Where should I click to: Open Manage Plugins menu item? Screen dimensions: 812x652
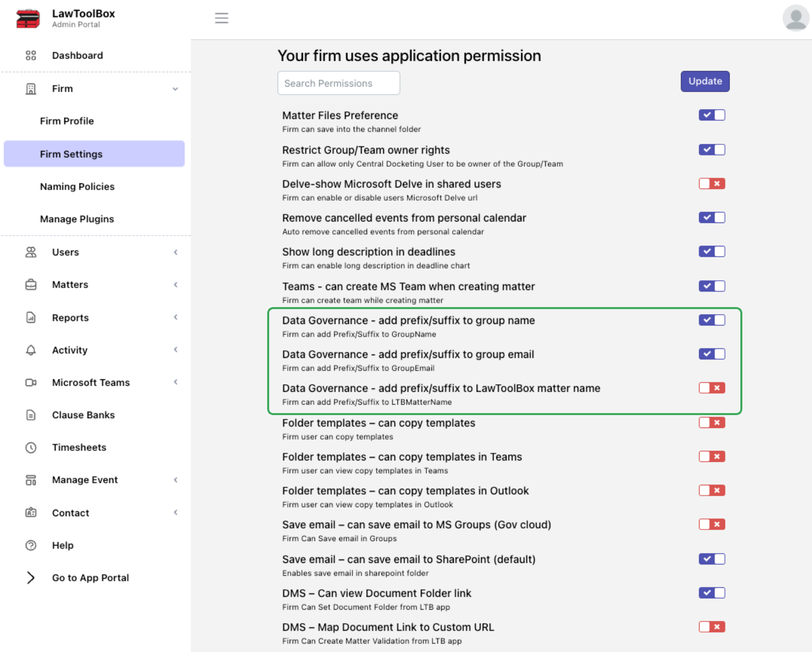click(77, 219)
